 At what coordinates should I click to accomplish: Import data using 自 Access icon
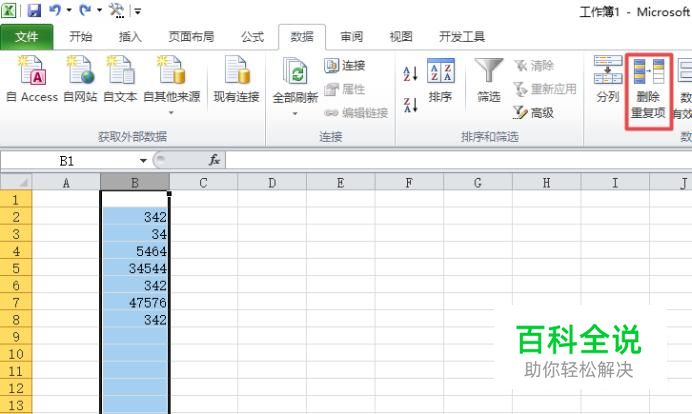(32, 79)
